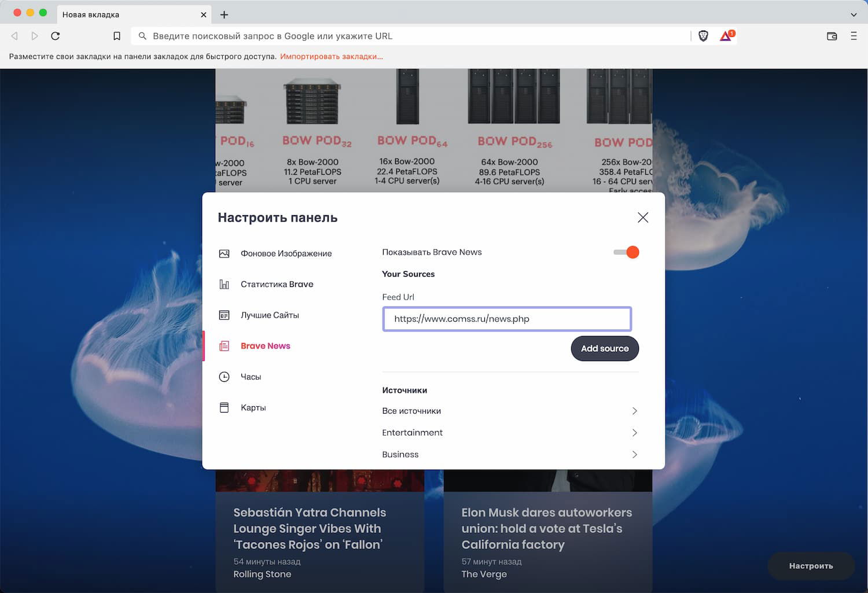Viewport: 868px width, 593px height.
Task: Close the 'Новая вкладка' tab
Action: pyautogui.click(x=204, y=14)
